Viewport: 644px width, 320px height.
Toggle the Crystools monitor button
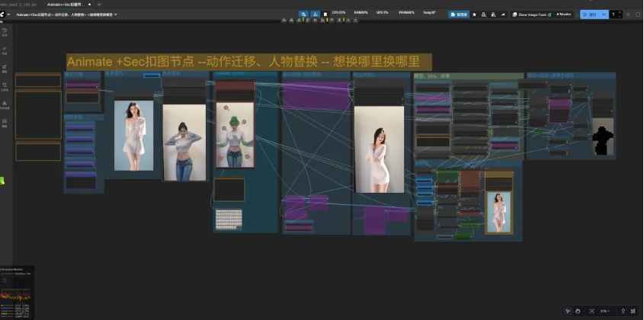pyautogui.click(x=565, y=14)
